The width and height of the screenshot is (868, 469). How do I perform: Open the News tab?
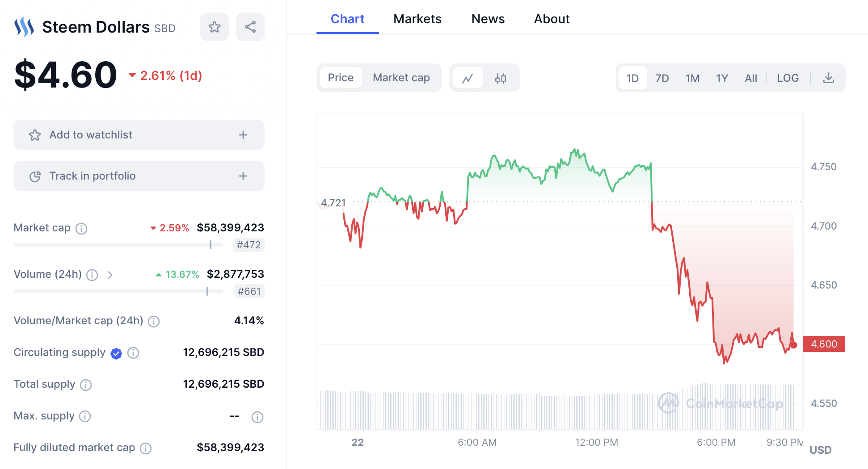(488, 19)
